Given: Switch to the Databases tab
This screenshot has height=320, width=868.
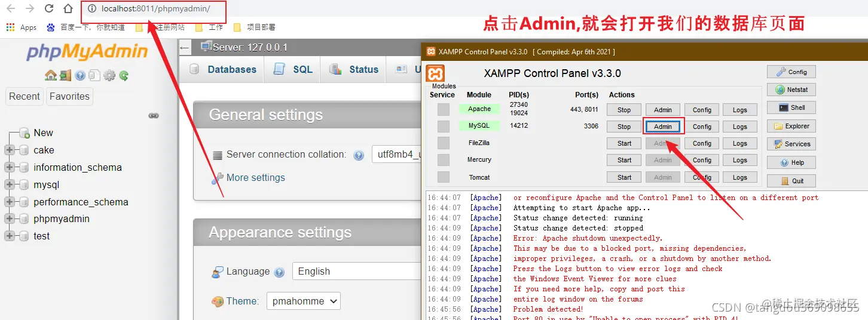Looking at the screenshot, I should (222, 70).
